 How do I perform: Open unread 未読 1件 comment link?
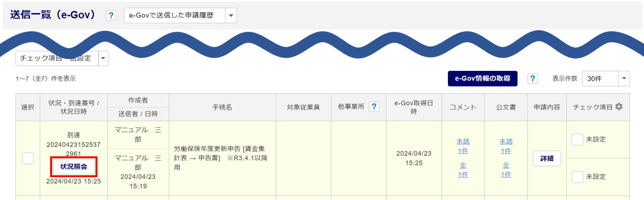pos(463,146)
